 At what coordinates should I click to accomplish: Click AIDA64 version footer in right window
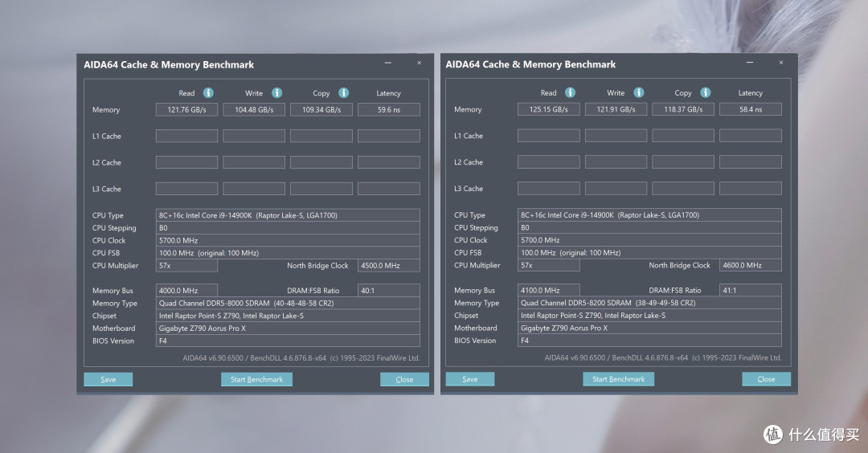coord(662,357)
